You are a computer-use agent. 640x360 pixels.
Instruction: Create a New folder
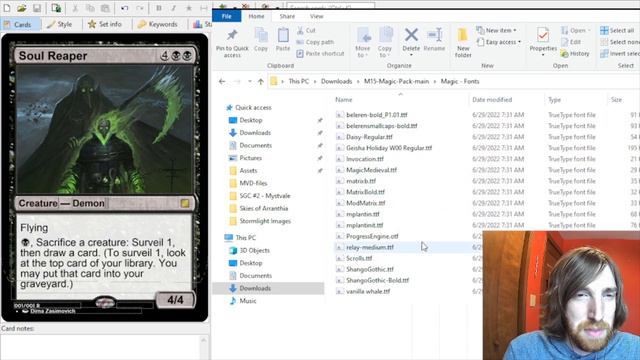463,43
